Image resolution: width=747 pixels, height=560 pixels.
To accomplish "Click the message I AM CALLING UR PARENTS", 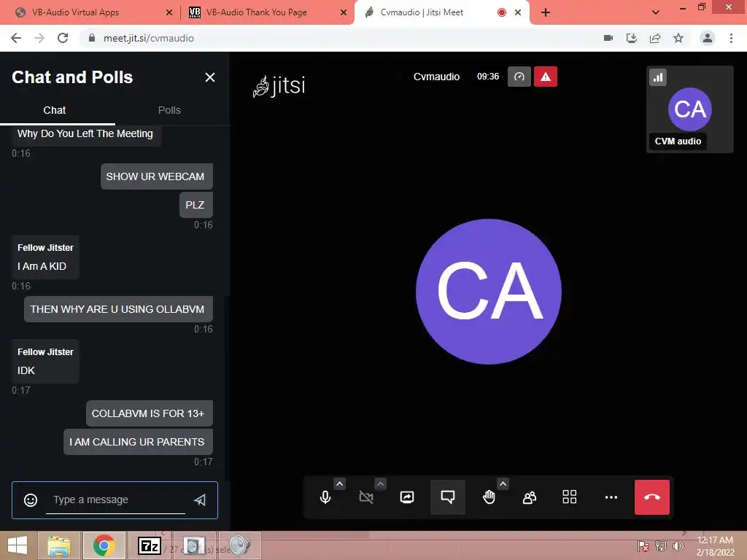I will coord(138,442).
